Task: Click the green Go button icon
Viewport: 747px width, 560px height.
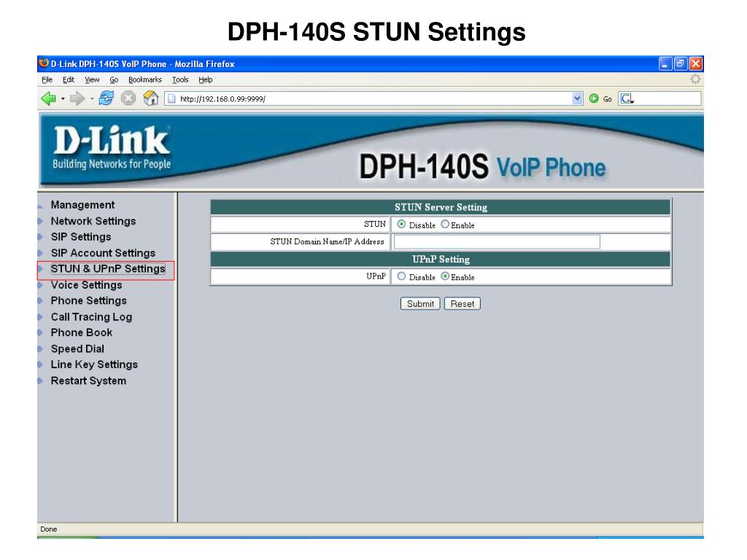Action: (x=594, y=98)
